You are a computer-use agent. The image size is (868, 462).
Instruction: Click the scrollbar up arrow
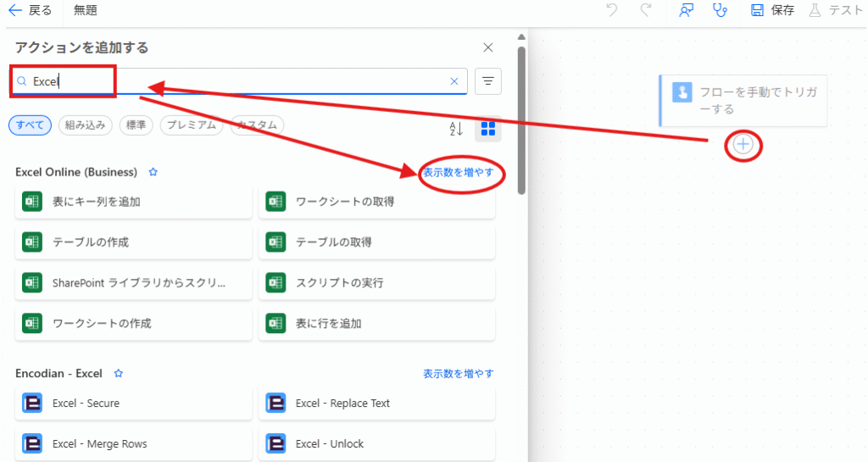tap(521, 37)
